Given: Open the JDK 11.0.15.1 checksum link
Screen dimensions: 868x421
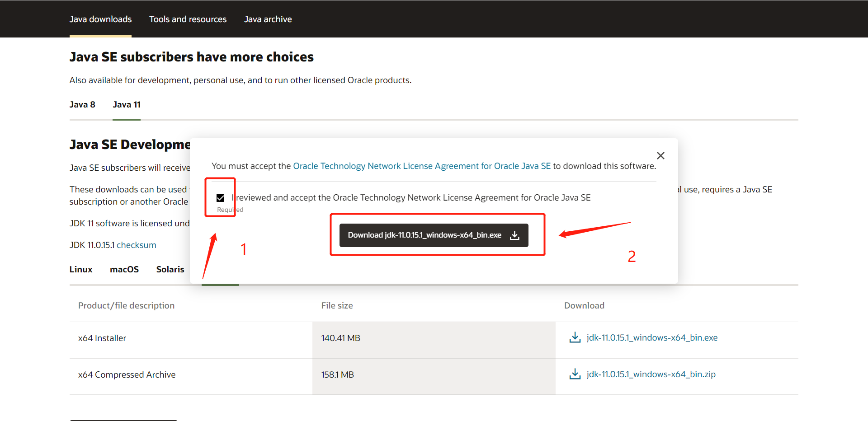Looking at the screenshot, I should (136, 244).
